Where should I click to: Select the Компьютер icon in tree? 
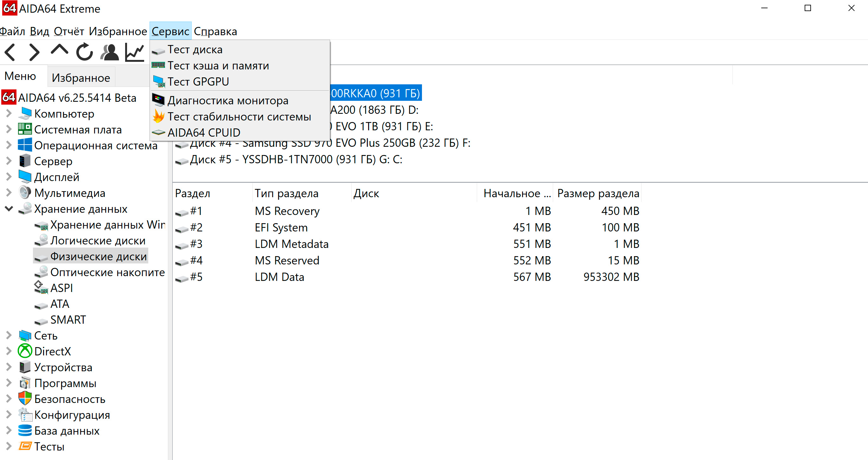25,113
